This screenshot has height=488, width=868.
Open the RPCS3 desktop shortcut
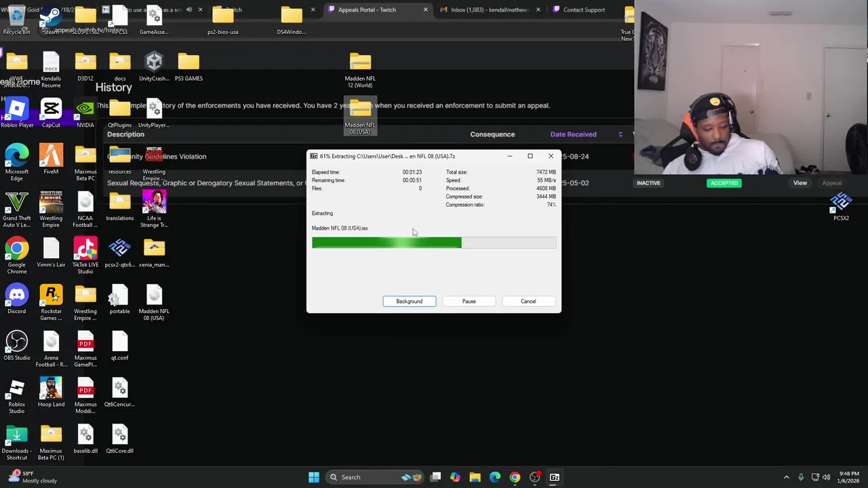(119, 19)
